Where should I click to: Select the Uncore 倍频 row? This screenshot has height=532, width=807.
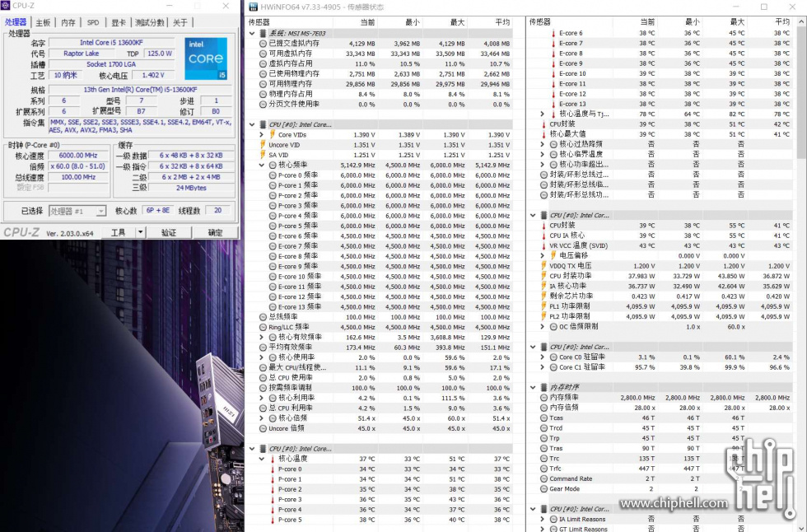(380, 428)
